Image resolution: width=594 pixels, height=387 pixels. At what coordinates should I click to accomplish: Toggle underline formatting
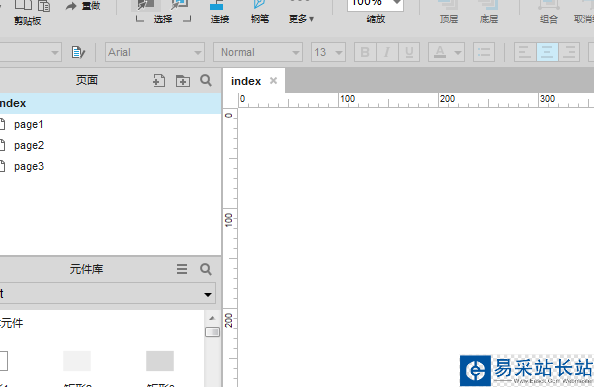[x=409, y=52]
